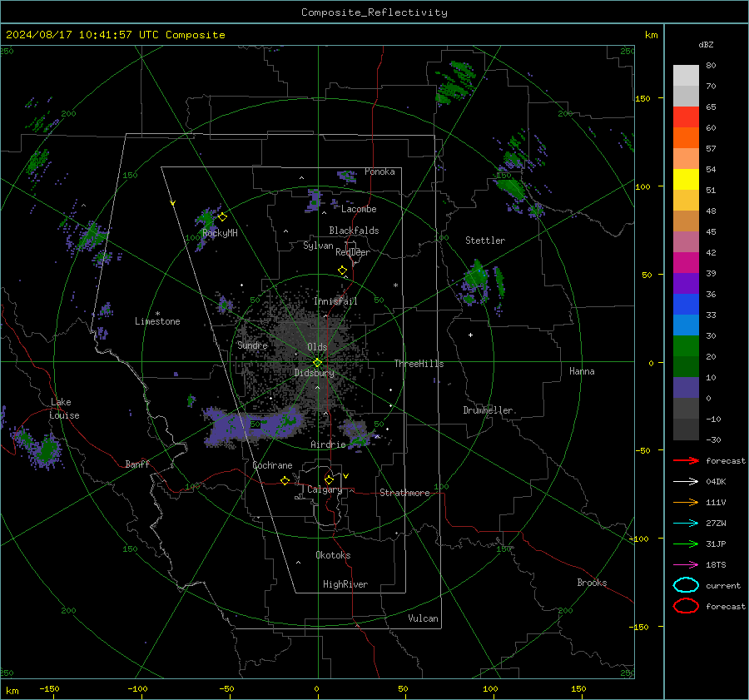749x700 pixels.
Task: Click the orange 111V arrow icon
Action: pos(686,502)
